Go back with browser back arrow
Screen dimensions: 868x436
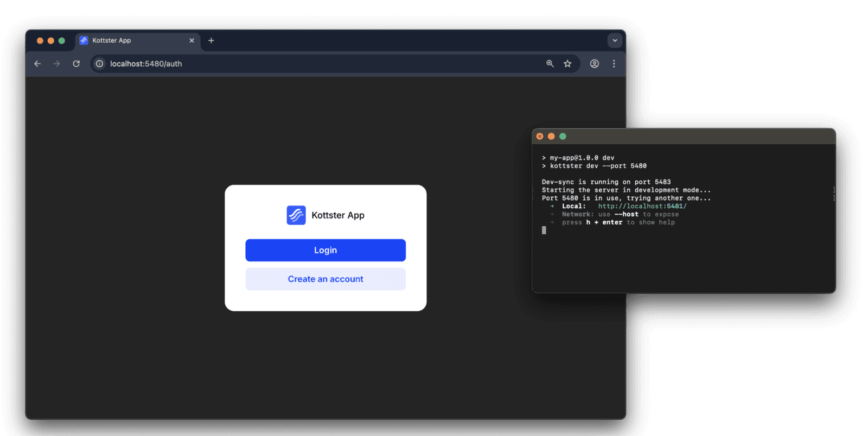(37, 63)
